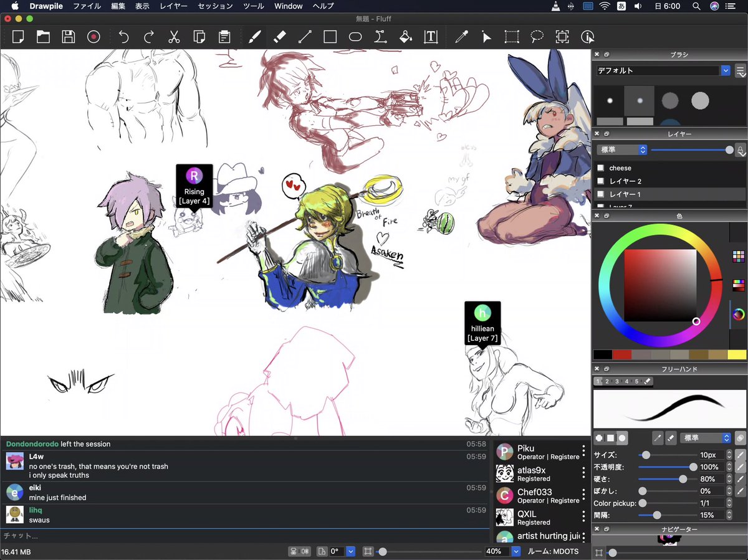The height and width of the screenshot is (560, 748).
Task: Open a file using the folder icon
Action: click(x=43, y=37)
